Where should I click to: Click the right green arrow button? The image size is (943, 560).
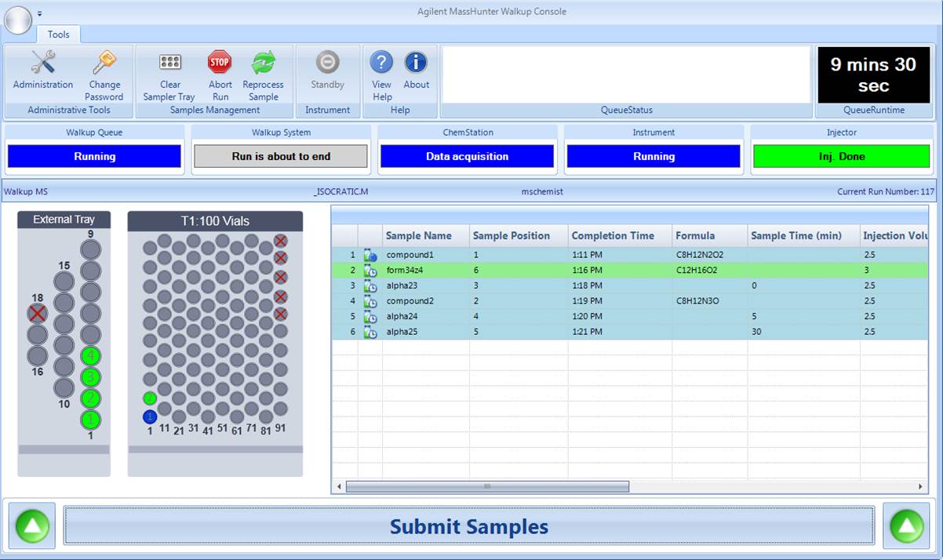coord(906,525)
